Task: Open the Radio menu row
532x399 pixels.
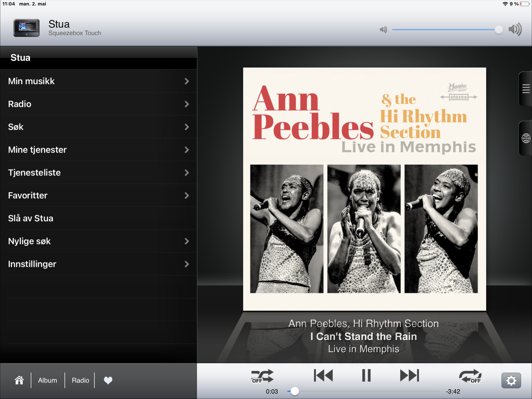Action: pos(99,104)
